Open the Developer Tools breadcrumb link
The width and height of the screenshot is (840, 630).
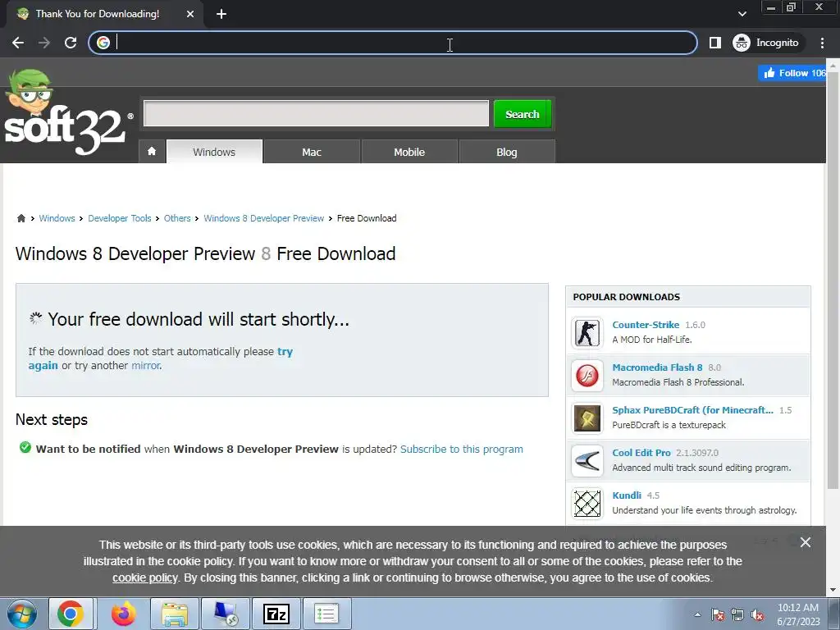(120, 218)
